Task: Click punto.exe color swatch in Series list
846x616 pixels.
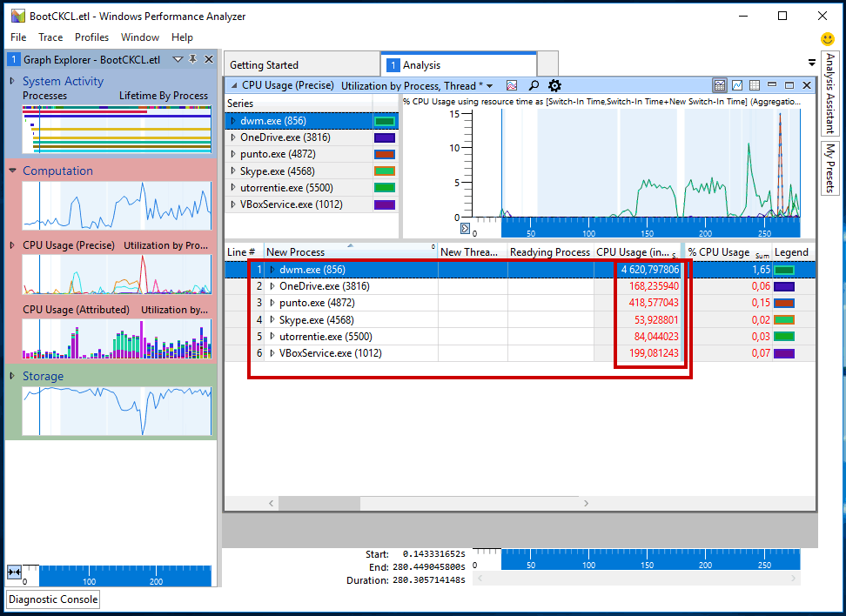Action: coord(385,155)
